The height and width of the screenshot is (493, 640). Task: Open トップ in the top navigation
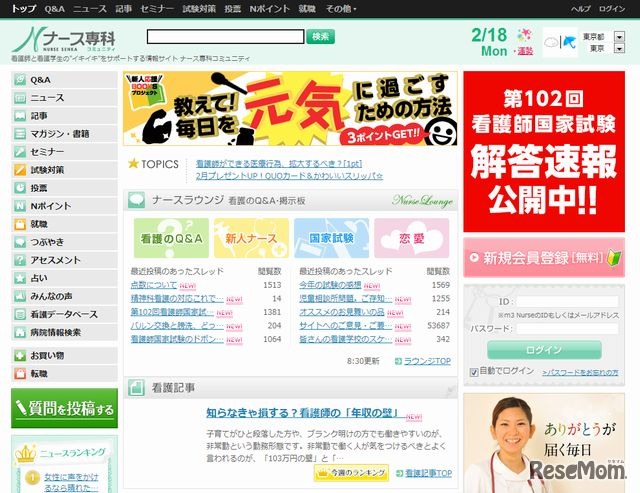pos(24,9)
